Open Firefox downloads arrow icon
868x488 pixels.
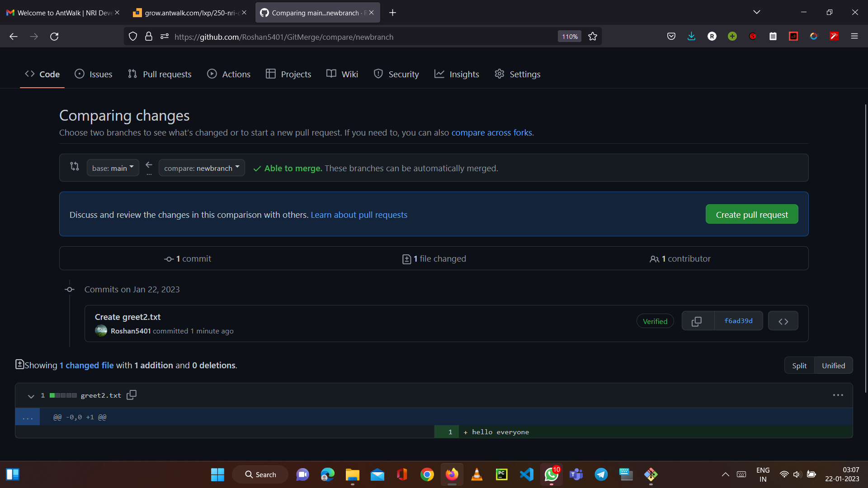691,37
